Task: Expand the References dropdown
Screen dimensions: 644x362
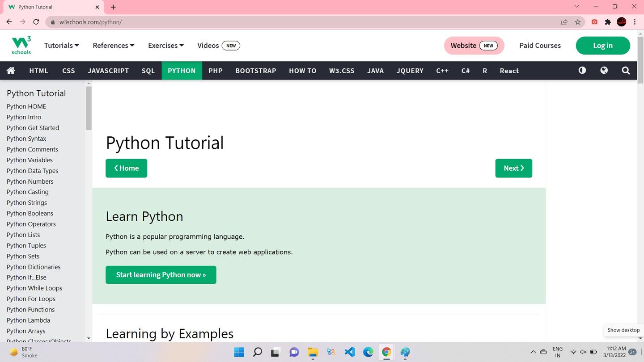Action: pos(114,46)
